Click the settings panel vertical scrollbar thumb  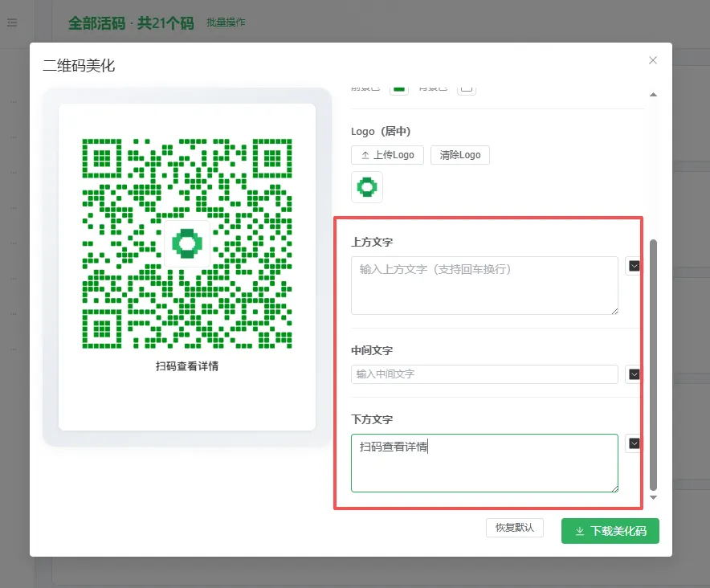[x=653, y=365]
